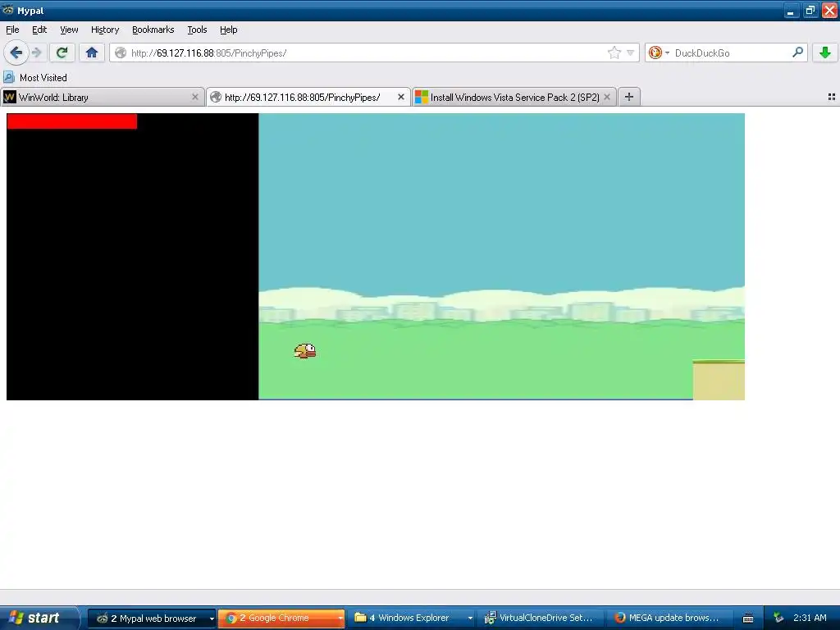Click the site identity globe icon

[x=121, y=52]
